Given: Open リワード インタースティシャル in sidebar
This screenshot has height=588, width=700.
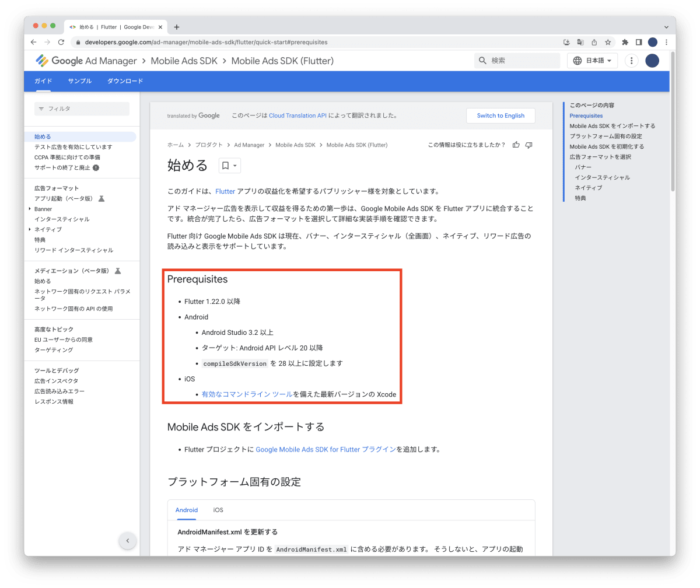Looking at the screenshot, I should tap(74, 250).
